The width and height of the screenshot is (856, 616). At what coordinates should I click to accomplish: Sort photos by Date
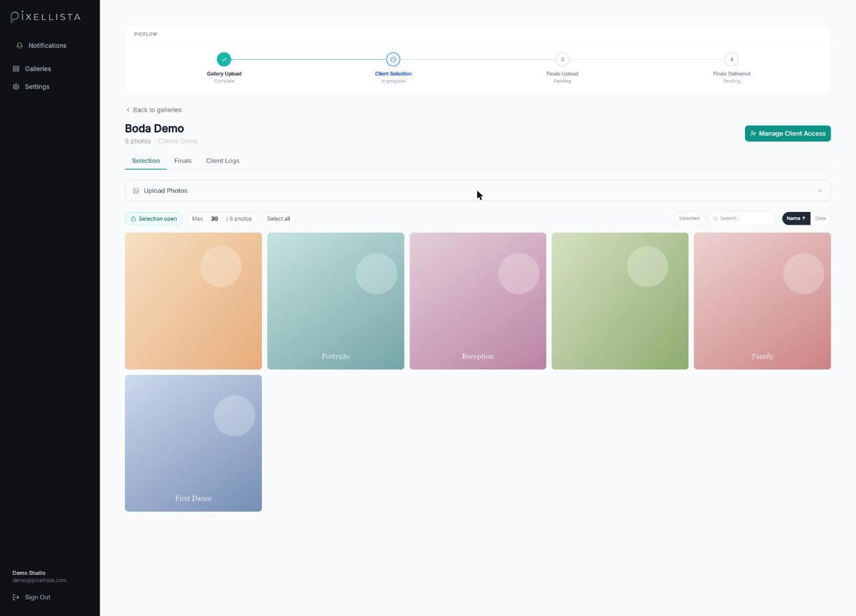coord(820,219)
